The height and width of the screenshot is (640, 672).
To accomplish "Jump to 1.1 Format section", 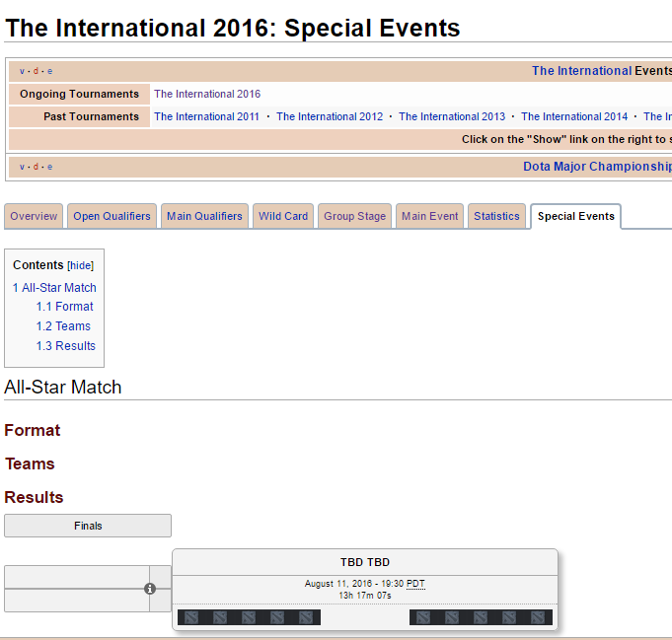I will (x=65, y=307).
